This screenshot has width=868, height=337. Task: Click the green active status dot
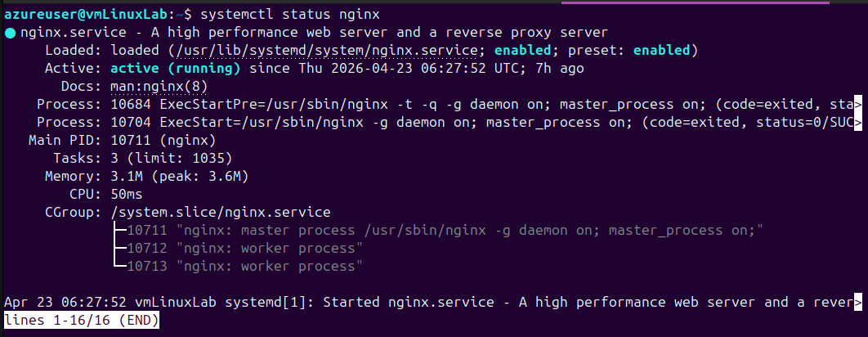tap(10, 33)
